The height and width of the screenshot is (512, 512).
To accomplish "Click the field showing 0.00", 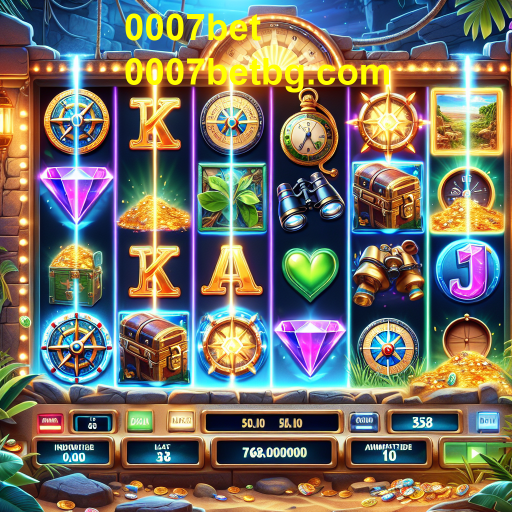I will (x=73, y=452).
